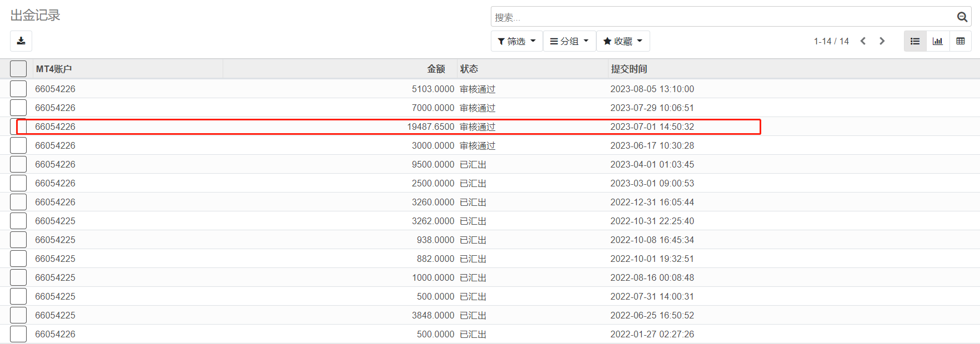The height and width of the screenshot is (344, 980).
Task: Click the 出金记录 page title
Action: (x=36, y=16)
